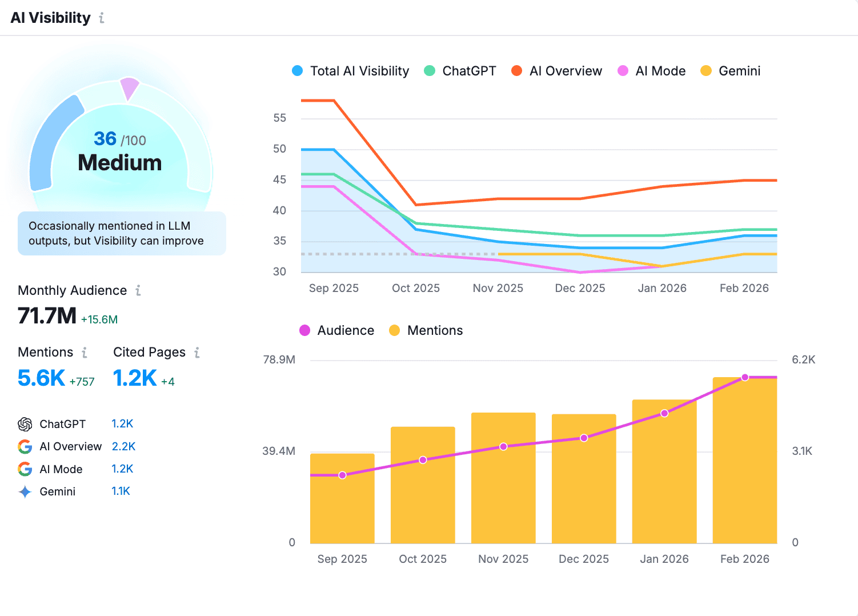
Task: Open AI Mode 1.2K mentions link
Action: click(122, 469)
